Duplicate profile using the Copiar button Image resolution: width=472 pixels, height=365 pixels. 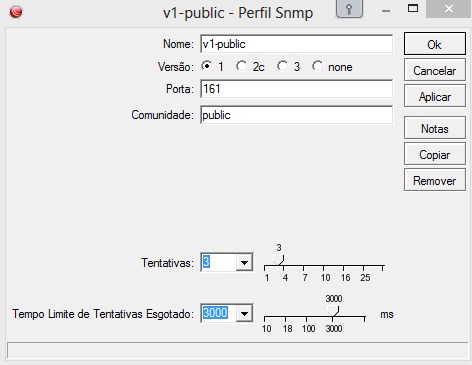pyautogui.click(x=435, y=154)
